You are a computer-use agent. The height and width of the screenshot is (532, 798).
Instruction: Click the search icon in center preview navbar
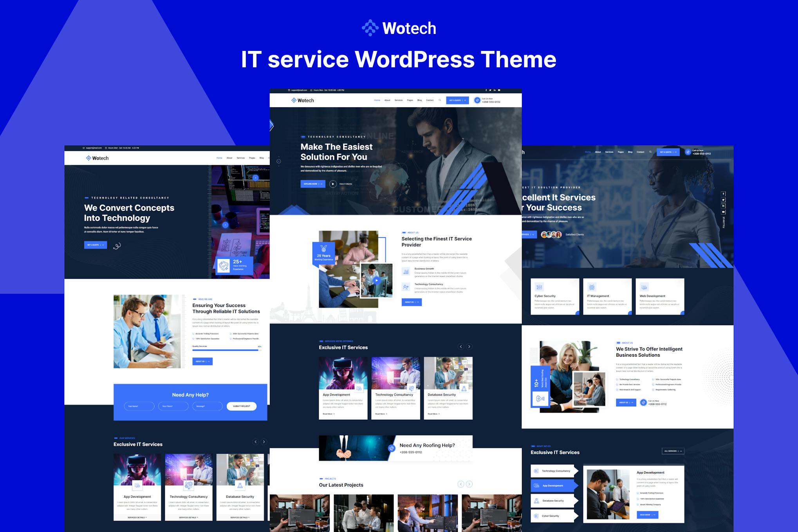(440, 100)
